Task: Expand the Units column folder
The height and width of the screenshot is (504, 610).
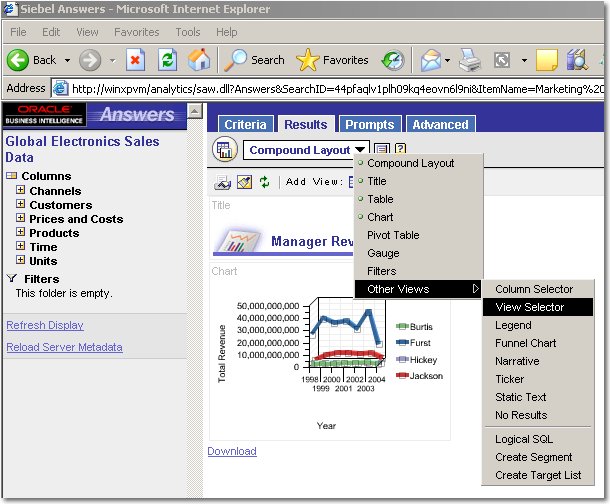Action: coord(21,260)
